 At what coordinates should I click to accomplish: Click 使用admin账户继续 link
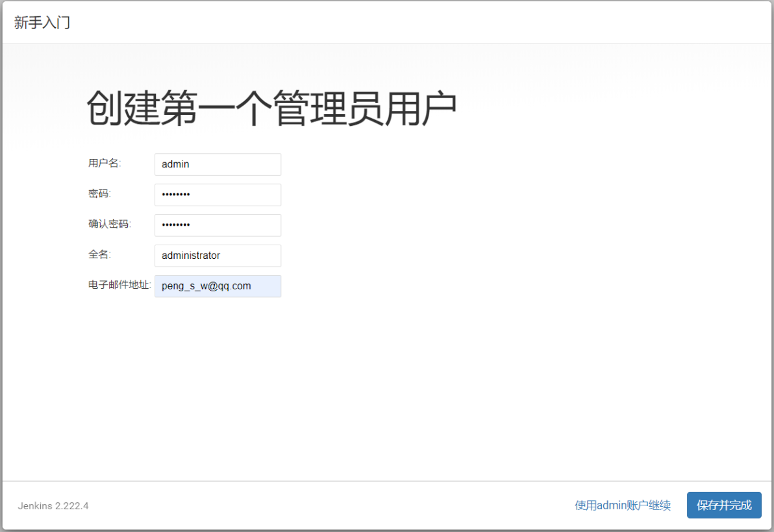[x=623, y=505]
